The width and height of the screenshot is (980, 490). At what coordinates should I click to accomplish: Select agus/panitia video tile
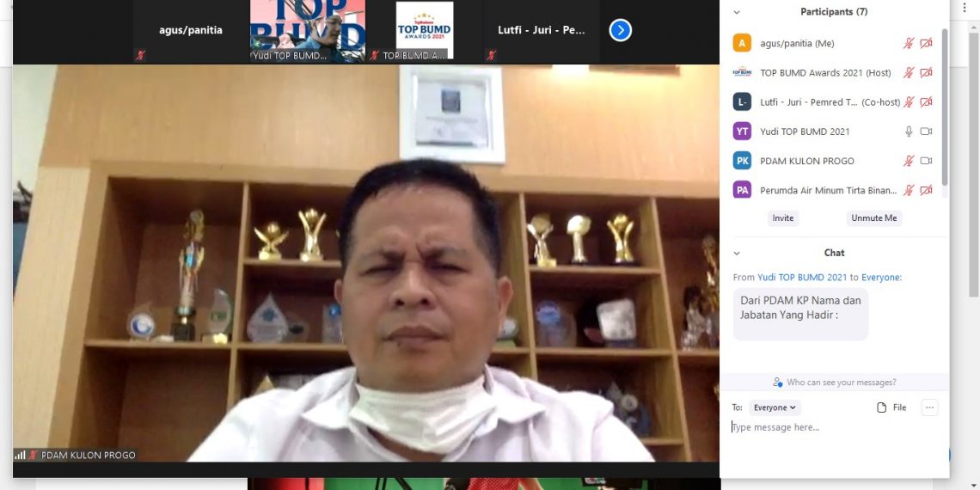(x=191, y=31)
